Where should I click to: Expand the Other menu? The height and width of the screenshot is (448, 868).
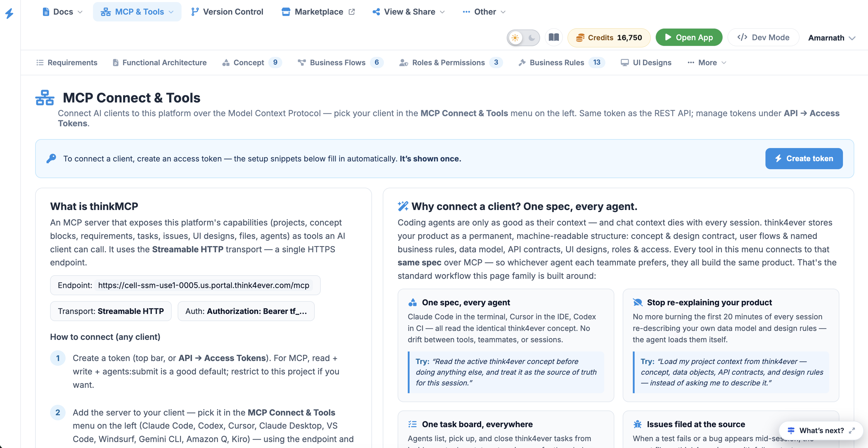(x=484, y=12)
